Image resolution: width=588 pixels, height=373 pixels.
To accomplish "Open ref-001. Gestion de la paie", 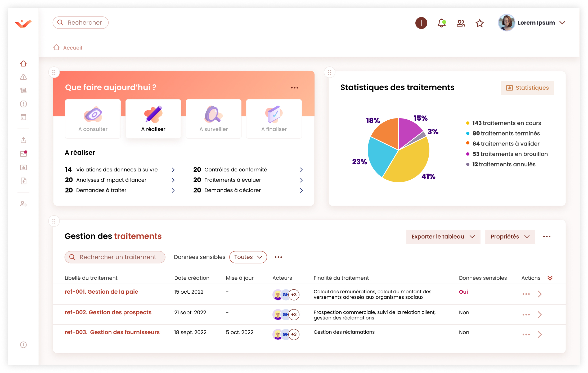I will 101,292.
